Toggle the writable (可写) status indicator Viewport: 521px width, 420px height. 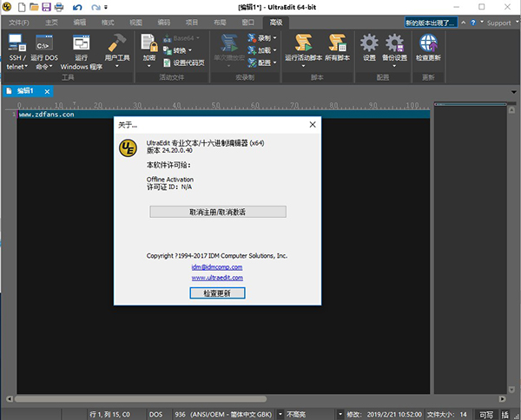click(486, 414)
